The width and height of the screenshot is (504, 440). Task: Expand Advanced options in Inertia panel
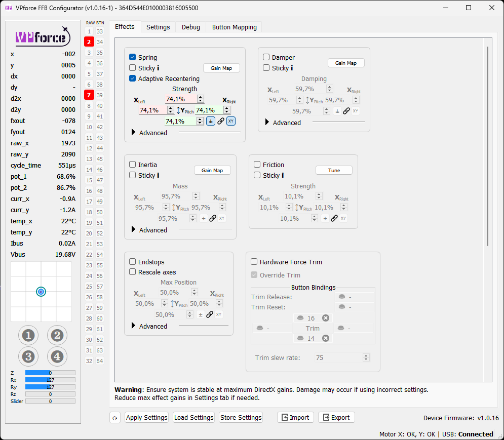point(134,230)
